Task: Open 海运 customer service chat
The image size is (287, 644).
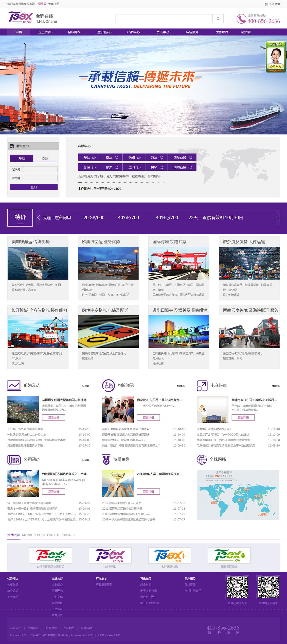Action: point(89,157)
